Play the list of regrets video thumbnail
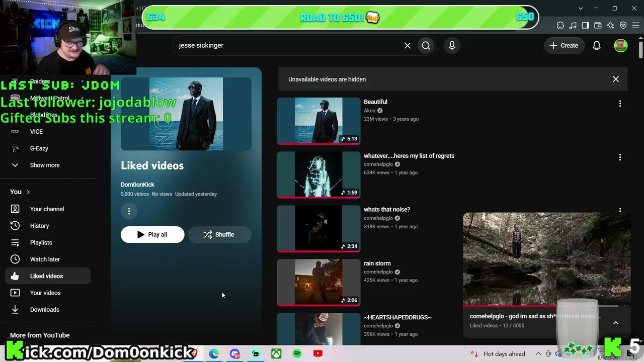Image resolution: width=644 pixels, height=362 pixels. point(318,174)
